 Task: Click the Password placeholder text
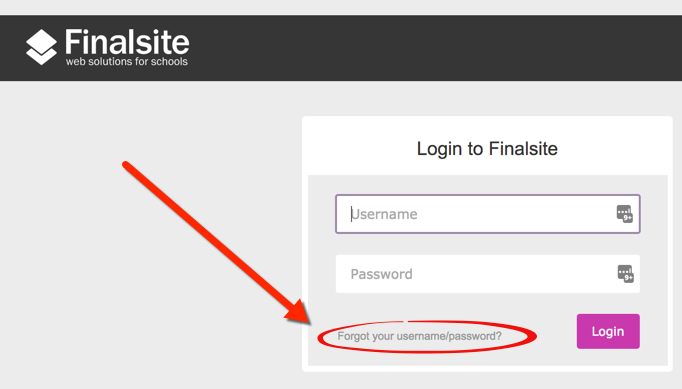coord(381,274)
